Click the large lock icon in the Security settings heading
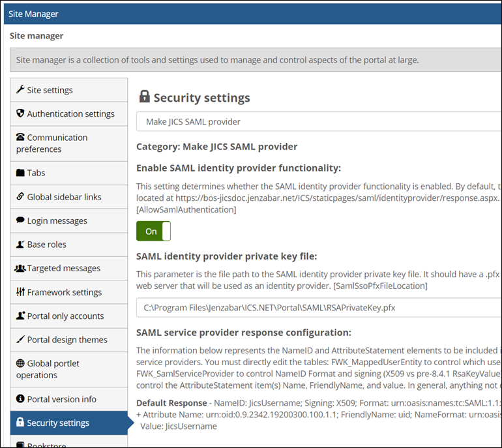Viewport: 502px width, 448px height. point(144,96)
